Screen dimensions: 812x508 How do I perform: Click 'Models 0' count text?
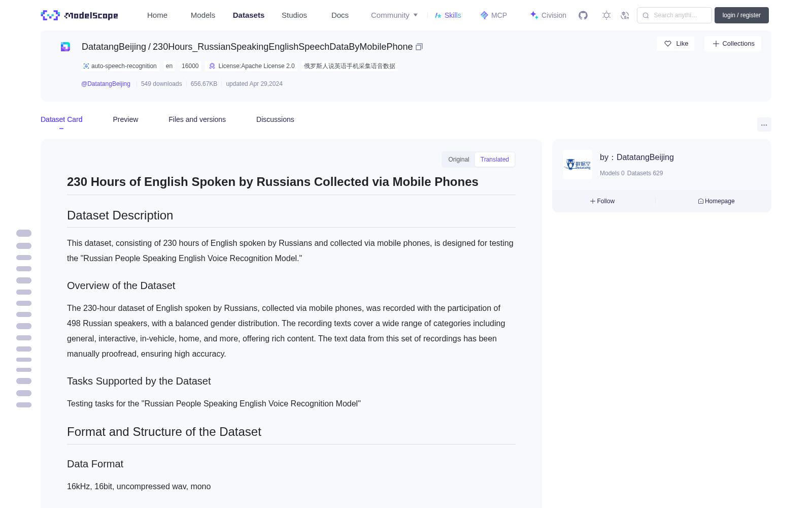point(612,173)
